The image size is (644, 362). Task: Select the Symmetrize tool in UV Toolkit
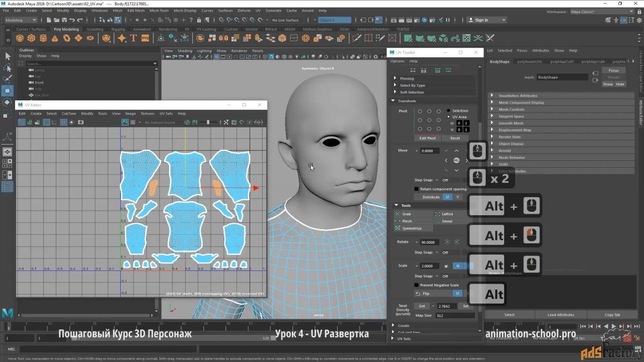point(413,228)
